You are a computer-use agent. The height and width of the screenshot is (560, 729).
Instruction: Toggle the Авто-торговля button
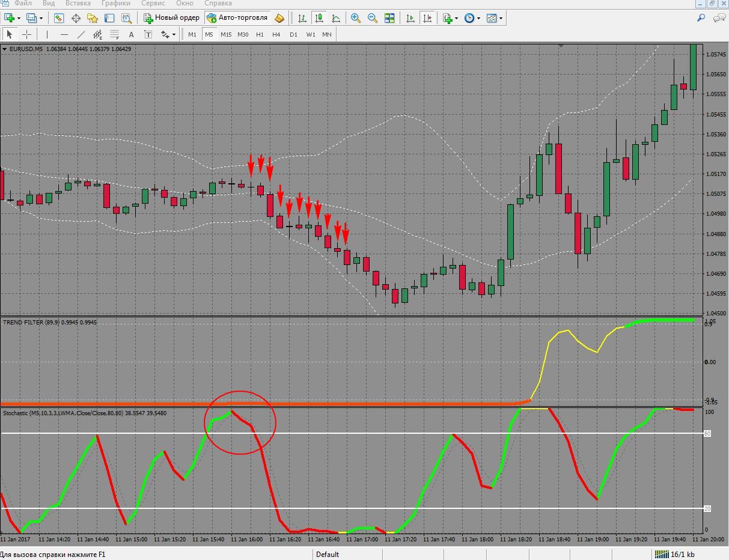pos(237,18)
